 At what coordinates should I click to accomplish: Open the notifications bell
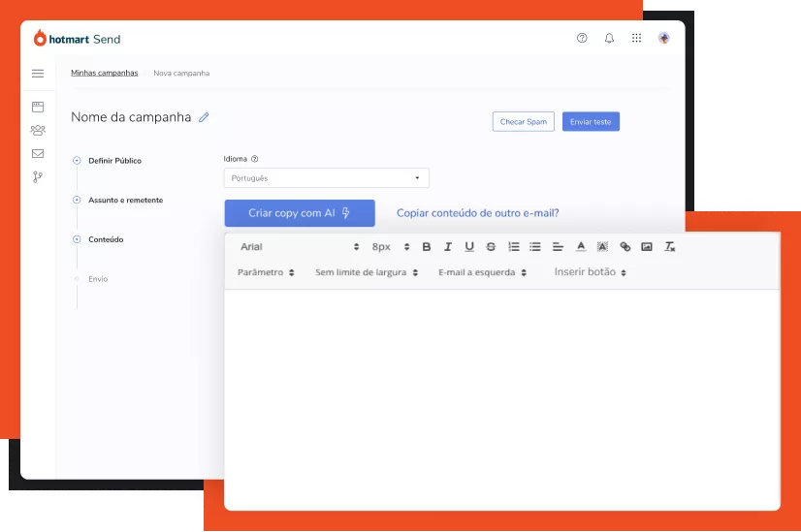609,39
